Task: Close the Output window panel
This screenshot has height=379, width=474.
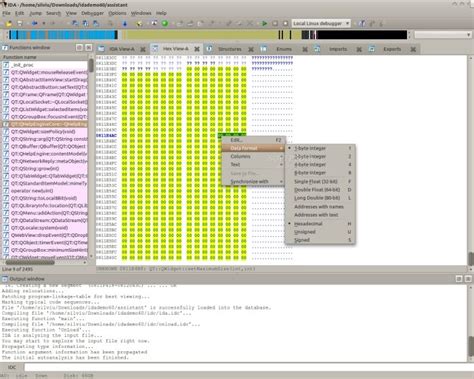Action: (468, 279)
